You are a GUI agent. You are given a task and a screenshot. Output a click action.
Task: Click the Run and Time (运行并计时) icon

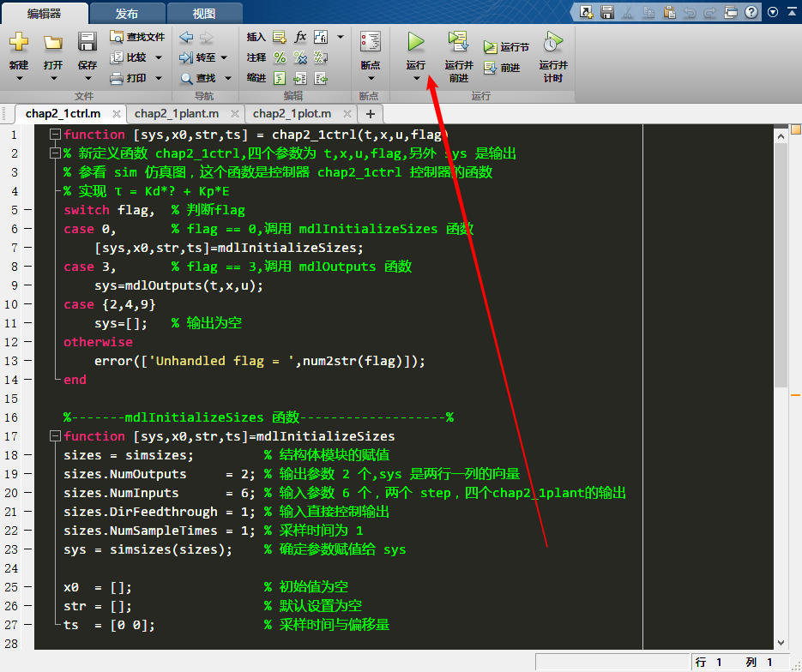pos(553,41)
